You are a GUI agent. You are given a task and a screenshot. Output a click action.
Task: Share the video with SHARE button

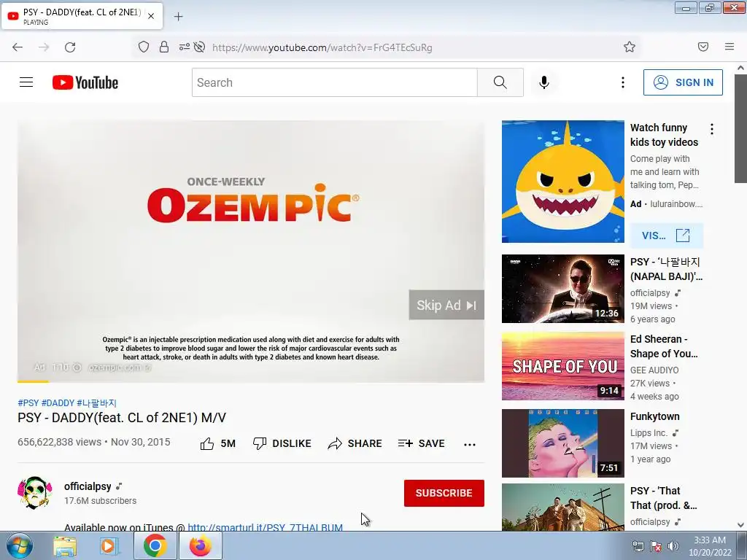click(x=355, y=444)
